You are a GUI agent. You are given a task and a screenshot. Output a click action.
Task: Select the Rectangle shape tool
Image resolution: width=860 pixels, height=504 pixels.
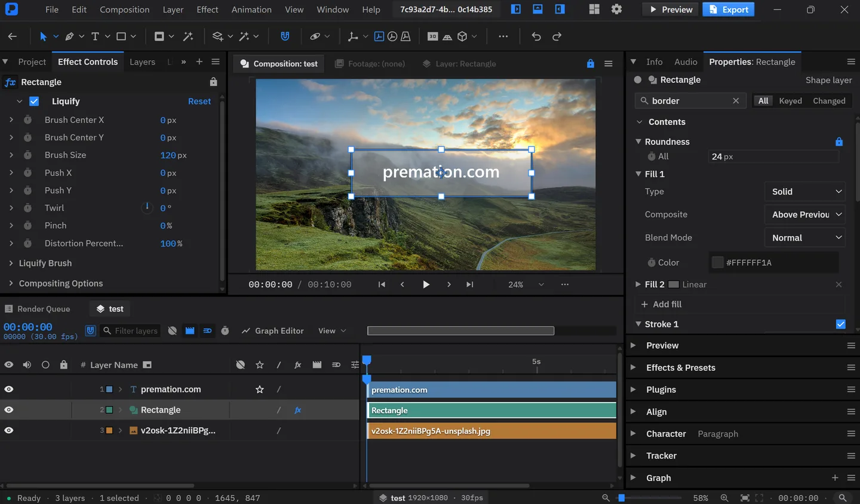(121, 36)
